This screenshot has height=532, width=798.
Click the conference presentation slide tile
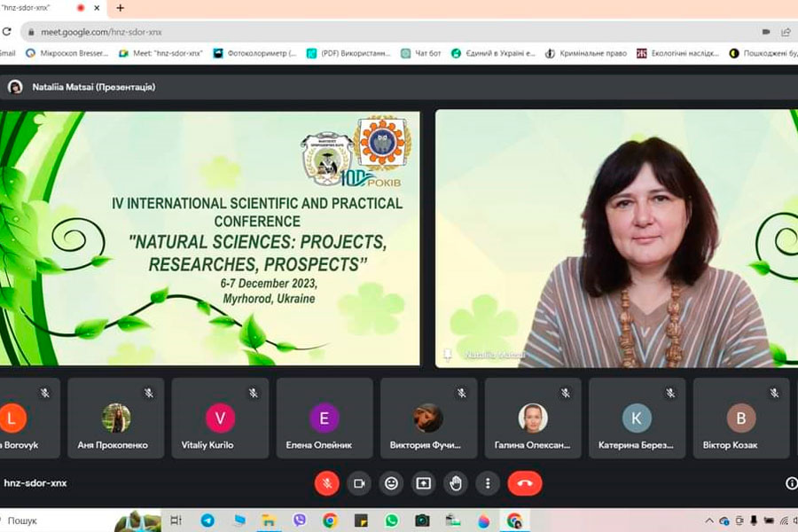tap(210, 238)
